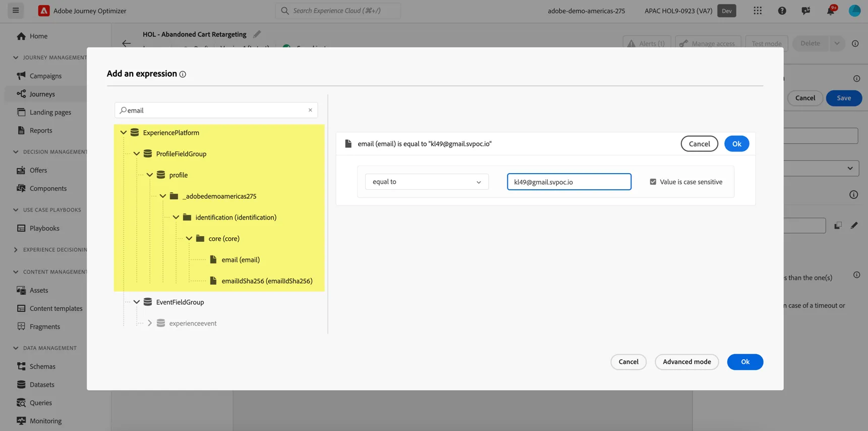The width and height of the screenshot is (868, 431).
Task: Toggle Value is case sensitive checkbox
Action: [653, 182]
